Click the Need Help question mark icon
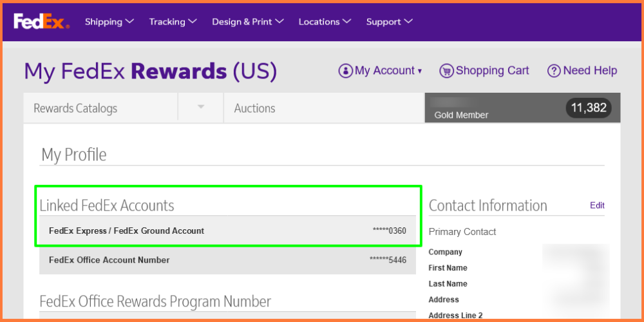This screenshot has width=644, height=322. pyautogui.click(x=554, y=71)
